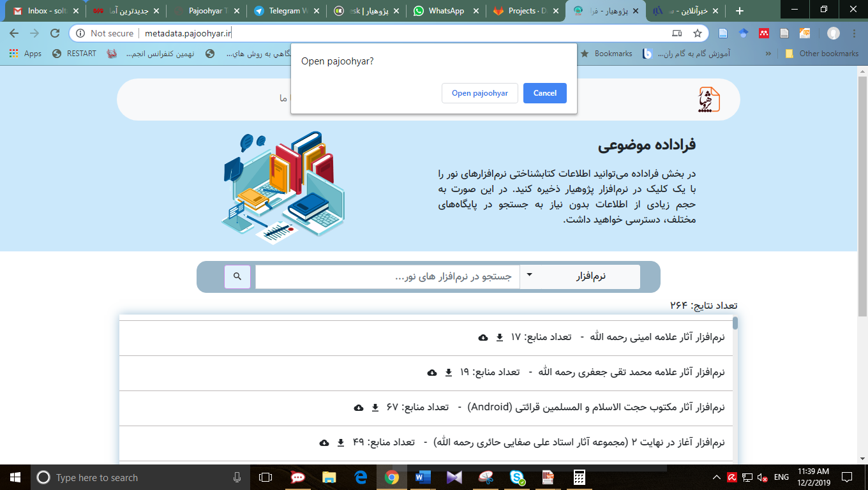This screenshot has height=490, width=868.
Task: Reload the page using the refresh icon
Action: (55, 33)
